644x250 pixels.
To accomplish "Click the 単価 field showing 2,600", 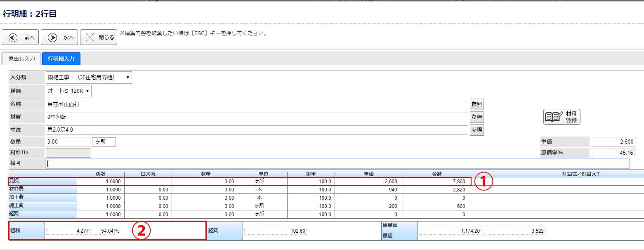I will 613,142.
